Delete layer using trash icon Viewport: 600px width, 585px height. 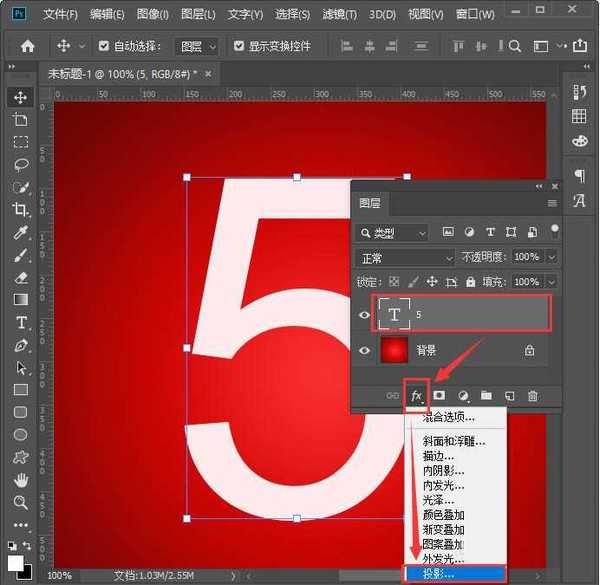pos(533,396)
